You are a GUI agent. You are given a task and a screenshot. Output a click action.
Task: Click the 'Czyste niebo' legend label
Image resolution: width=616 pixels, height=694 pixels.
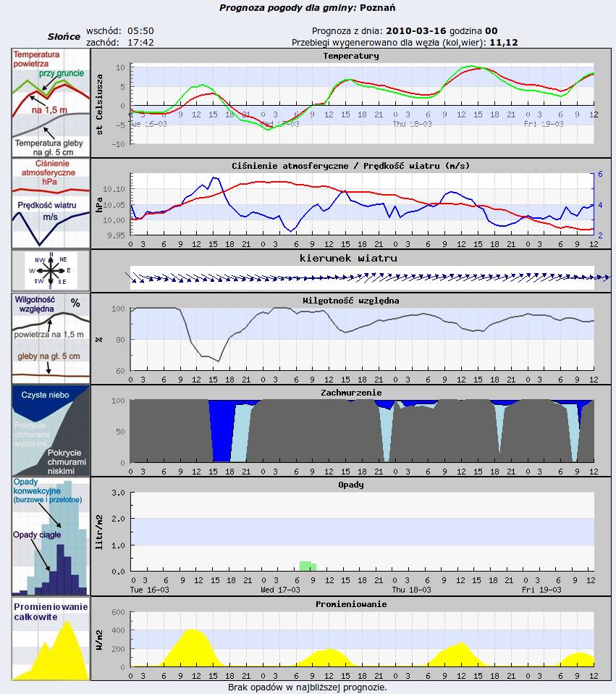(45, 395)
